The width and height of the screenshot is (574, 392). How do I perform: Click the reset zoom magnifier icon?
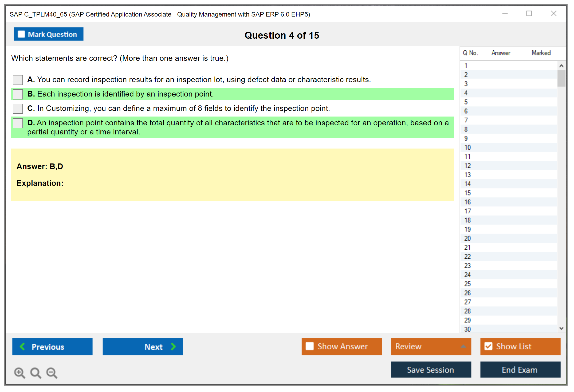point(36,372)
